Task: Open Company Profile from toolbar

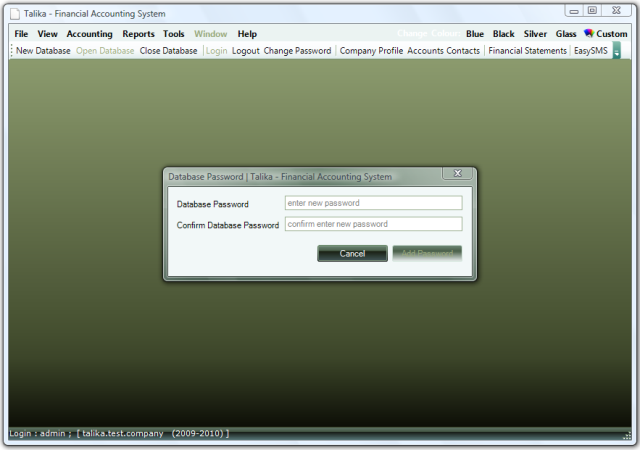Action: [371, 51]
